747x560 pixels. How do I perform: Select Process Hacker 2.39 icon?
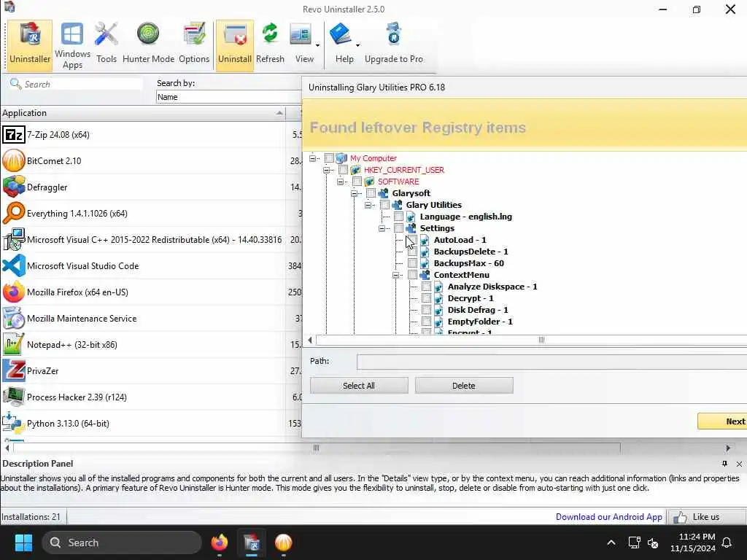click(13, 397)
